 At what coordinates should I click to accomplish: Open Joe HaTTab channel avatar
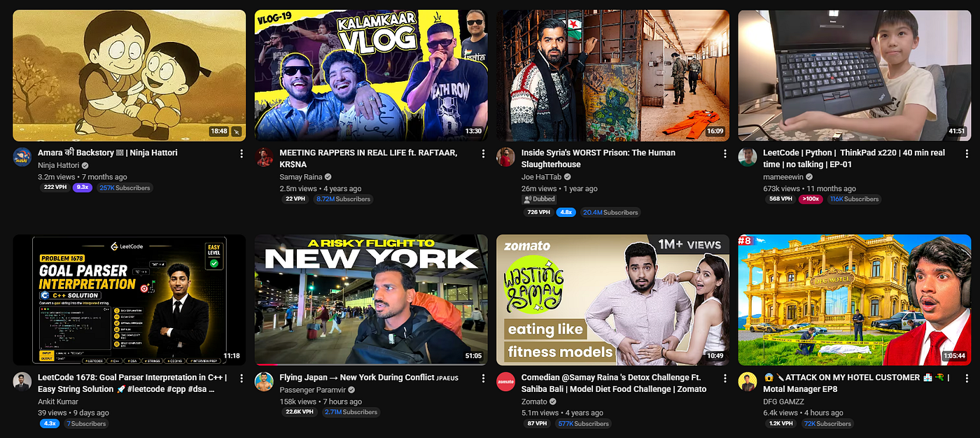(506, 157)
